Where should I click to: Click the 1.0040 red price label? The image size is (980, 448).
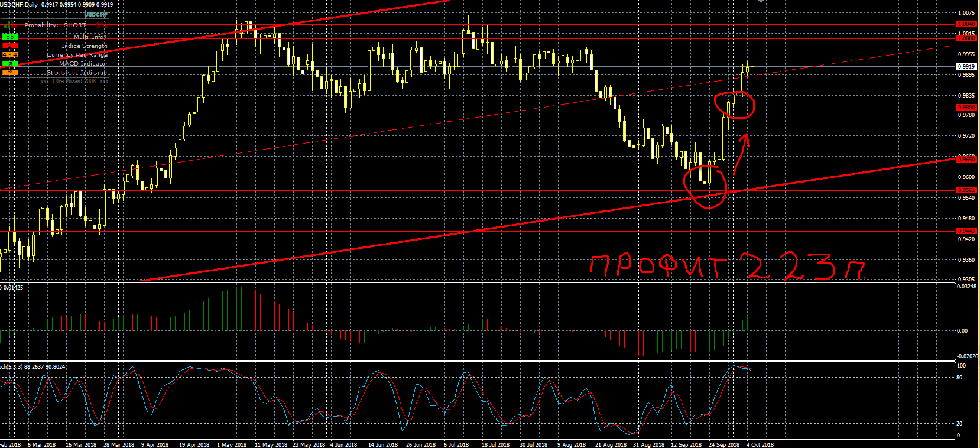[x=966, y=24]
